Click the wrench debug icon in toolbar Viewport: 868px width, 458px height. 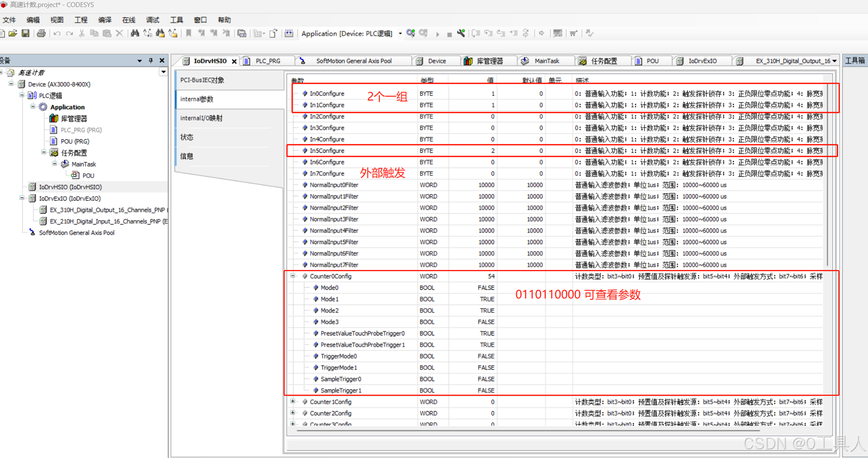coord(461,33)
